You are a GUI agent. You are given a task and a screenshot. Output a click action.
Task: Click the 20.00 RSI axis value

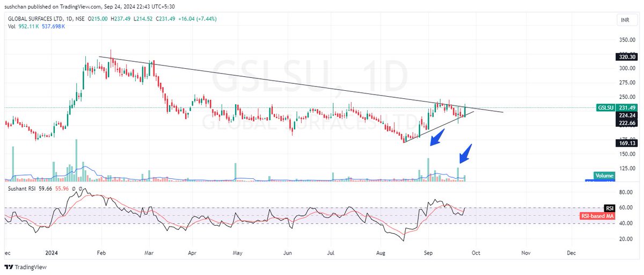[626, 240]
